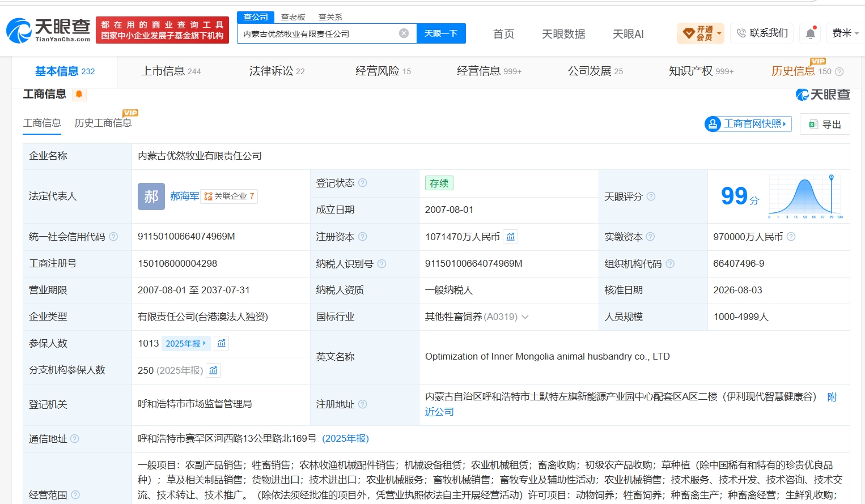The image size is (865, 504).
Task: Click the English name Optimization of Inner Mongolia text
Action: [x=548, y=357]
